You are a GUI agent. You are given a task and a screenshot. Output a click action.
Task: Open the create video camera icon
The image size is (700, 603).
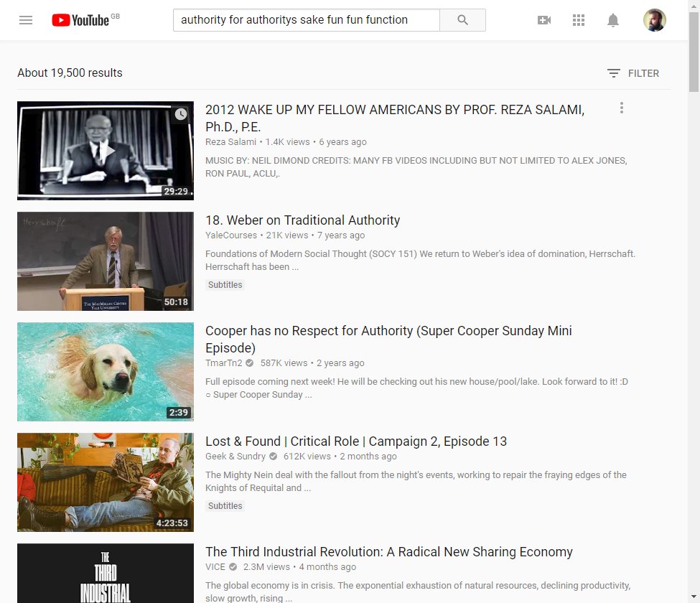543,20
